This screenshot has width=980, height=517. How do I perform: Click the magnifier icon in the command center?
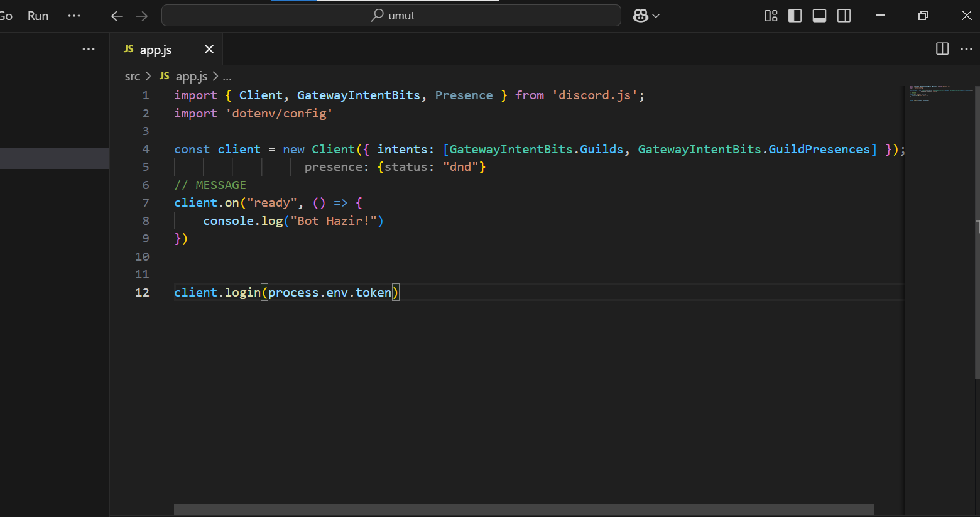(x=377, y=15)
